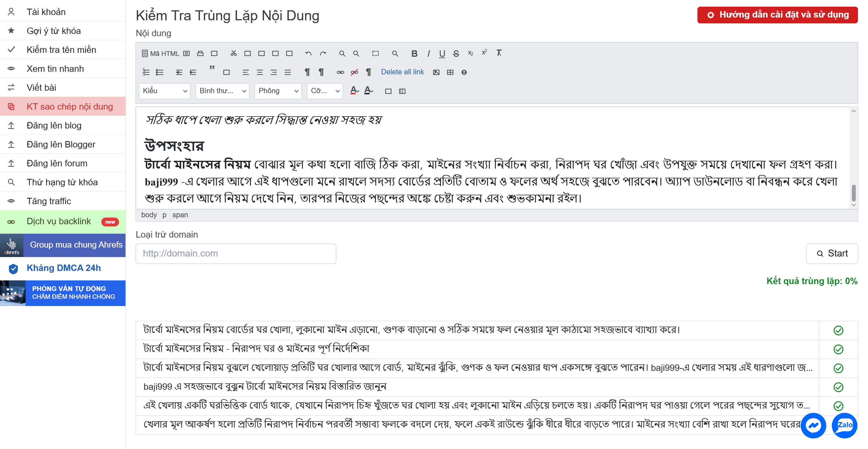Open Gợi ý từ khóa menu item
The height and width of the screenshot is (449, 868).
pos(63,31)
